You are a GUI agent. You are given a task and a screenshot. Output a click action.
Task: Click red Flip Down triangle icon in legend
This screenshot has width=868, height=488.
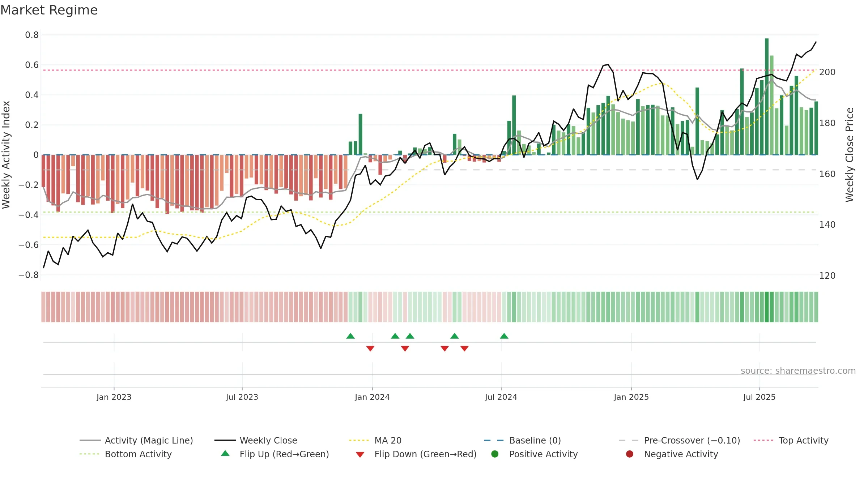coord(360,455)
